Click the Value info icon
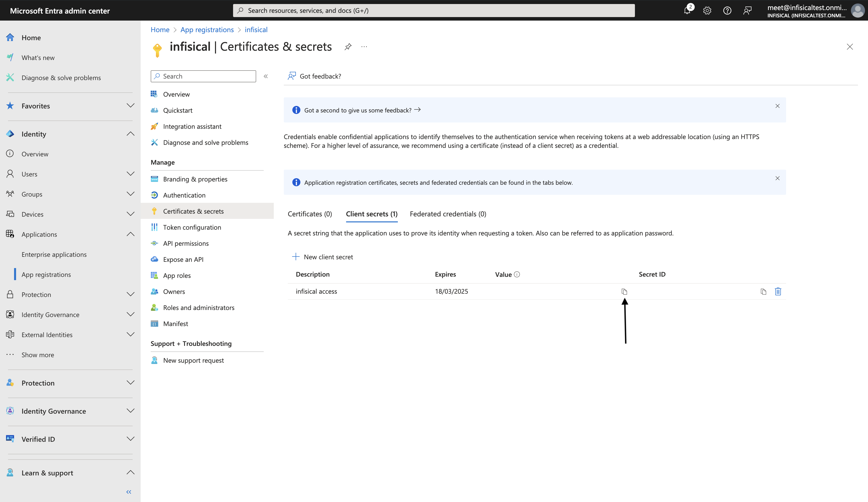The height and width of the screenshot is (502, 868). [x=517, y=274]
